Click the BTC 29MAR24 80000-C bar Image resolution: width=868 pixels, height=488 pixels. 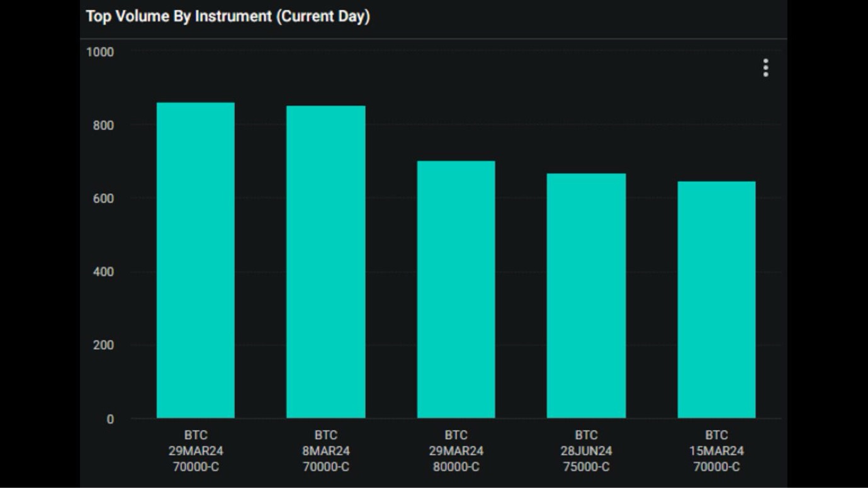coord(456,289)
